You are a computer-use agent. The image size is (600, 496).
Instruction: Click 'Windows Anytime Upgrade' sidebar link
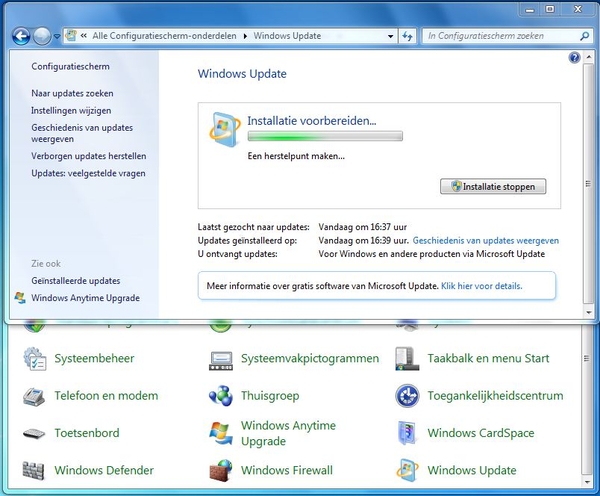(85, 298)
